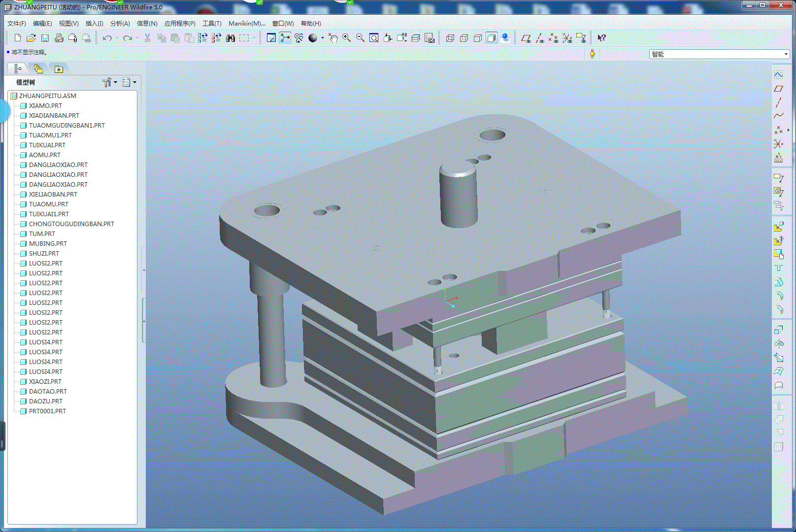This screenshot has width=796, height=532.
Task: Click the What's This help cursor icon
Action: click(601, 38)
